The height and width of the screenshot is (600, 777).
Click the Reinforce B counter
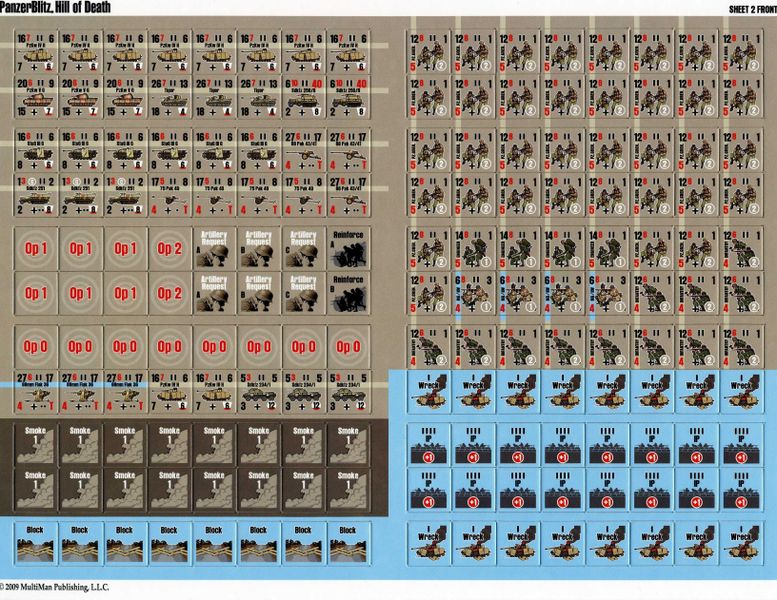pos(348,293)
